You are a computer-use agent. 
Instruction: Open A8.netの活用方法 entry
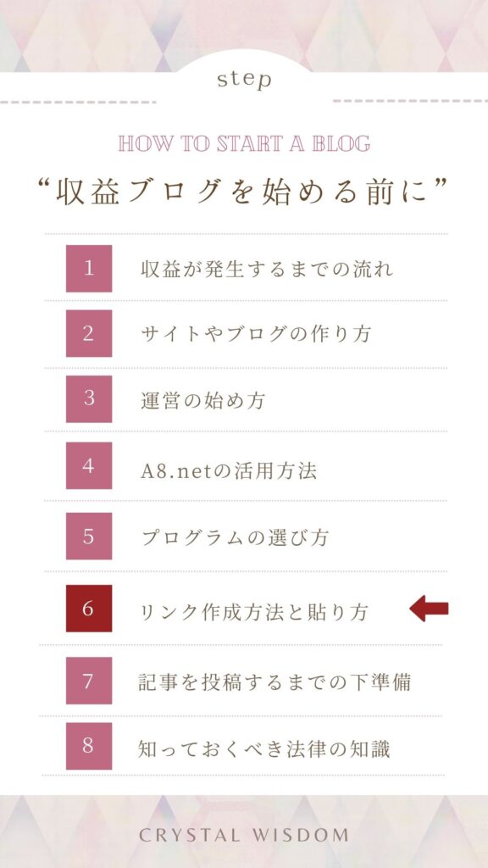pos(229,471)
